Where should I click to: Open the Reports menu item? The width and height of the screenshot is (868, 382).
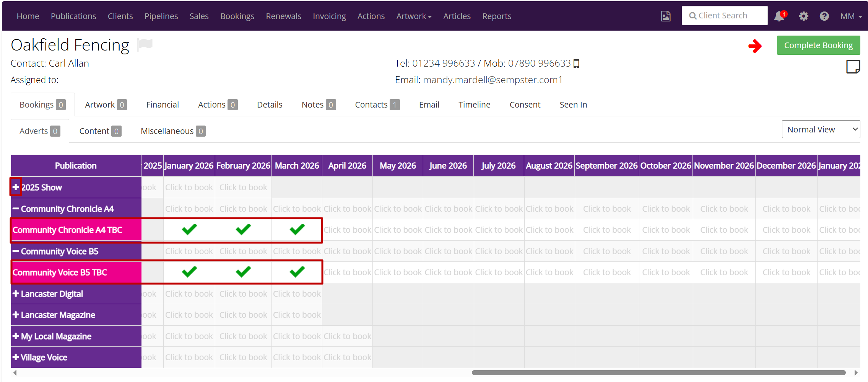[497, 16]
